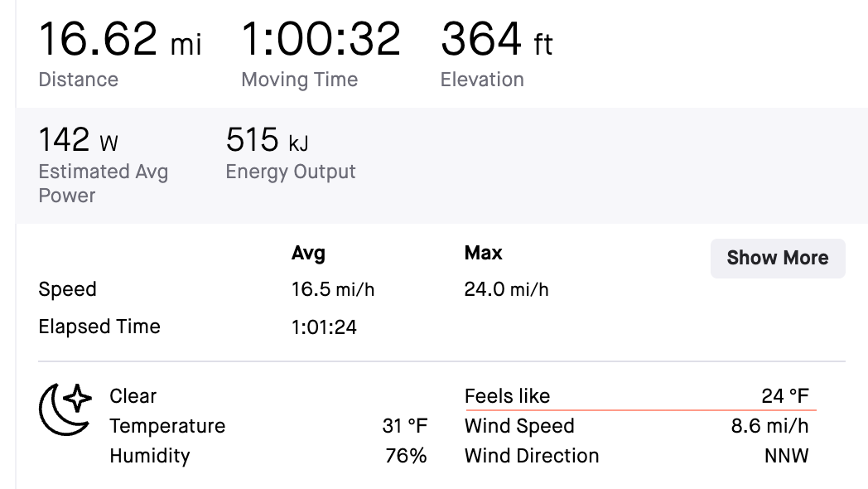
Task: Click the Max column header
Action: pos(481,253)
